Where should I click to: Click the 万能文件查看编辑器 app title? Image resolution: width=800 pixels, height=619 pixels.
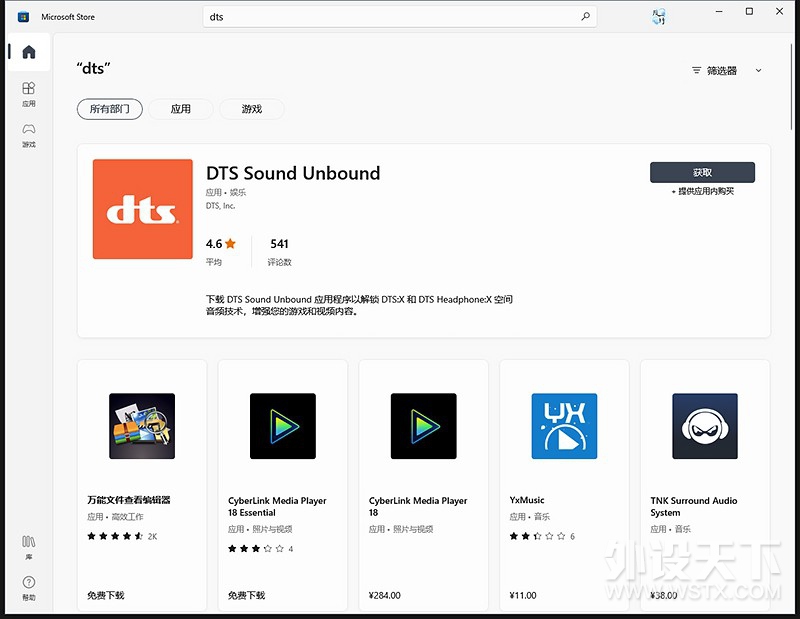click(129, 500)
